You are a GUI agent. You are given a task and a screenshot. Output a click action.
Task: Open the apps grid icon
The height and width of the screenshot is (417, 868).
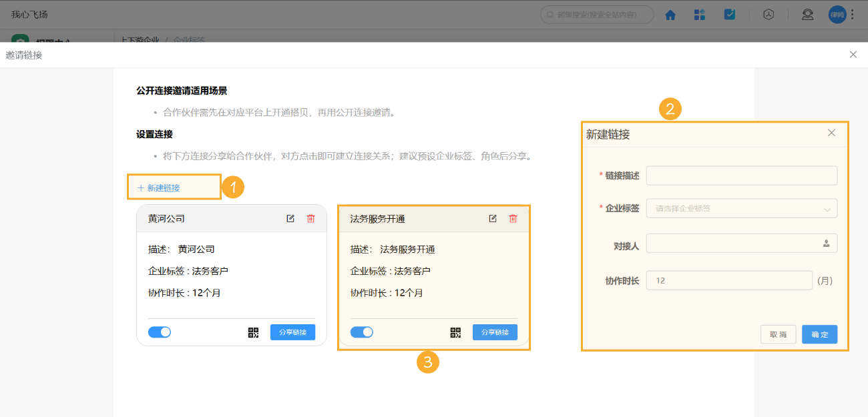click(700, 14)
